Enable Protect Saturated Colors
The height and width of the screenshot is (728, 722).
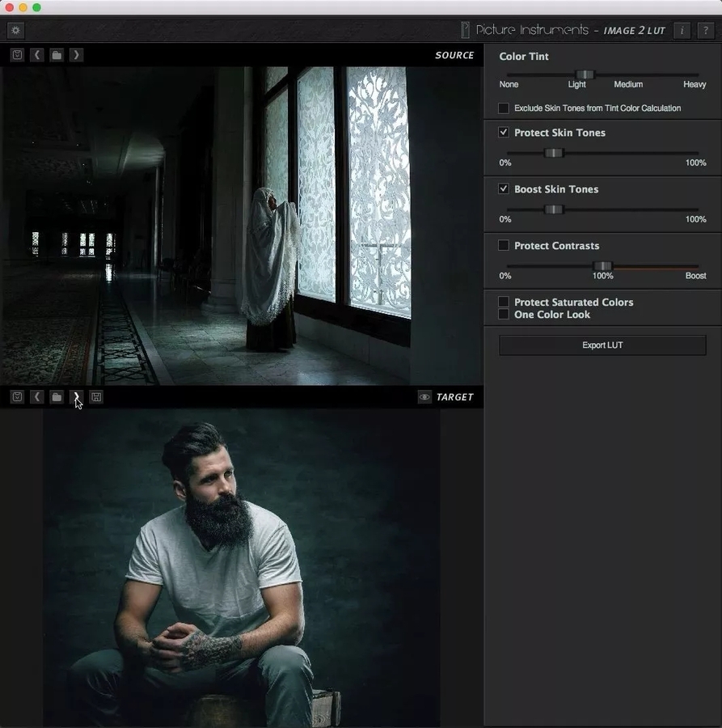click(504, 302)
